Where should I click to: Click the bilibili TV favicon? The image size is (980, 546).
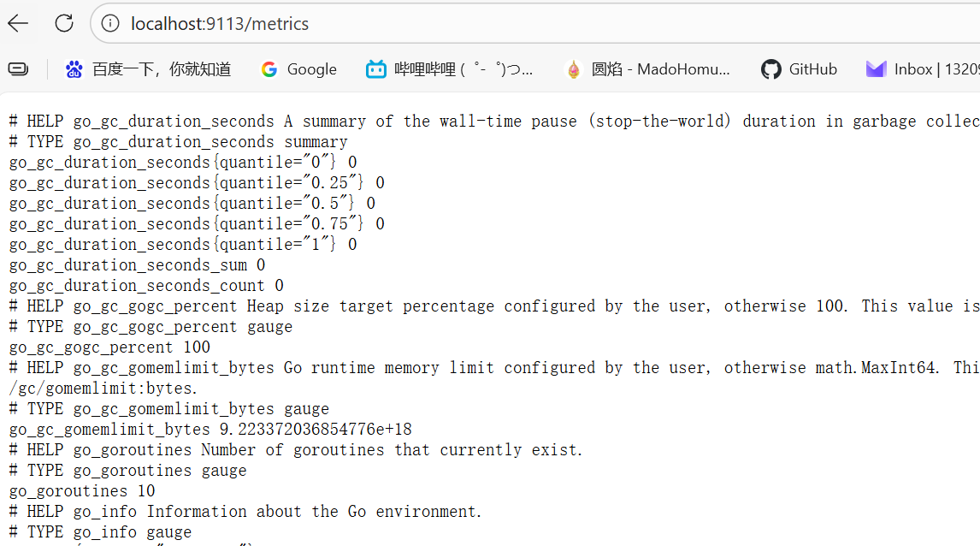[x=376, y=69]
